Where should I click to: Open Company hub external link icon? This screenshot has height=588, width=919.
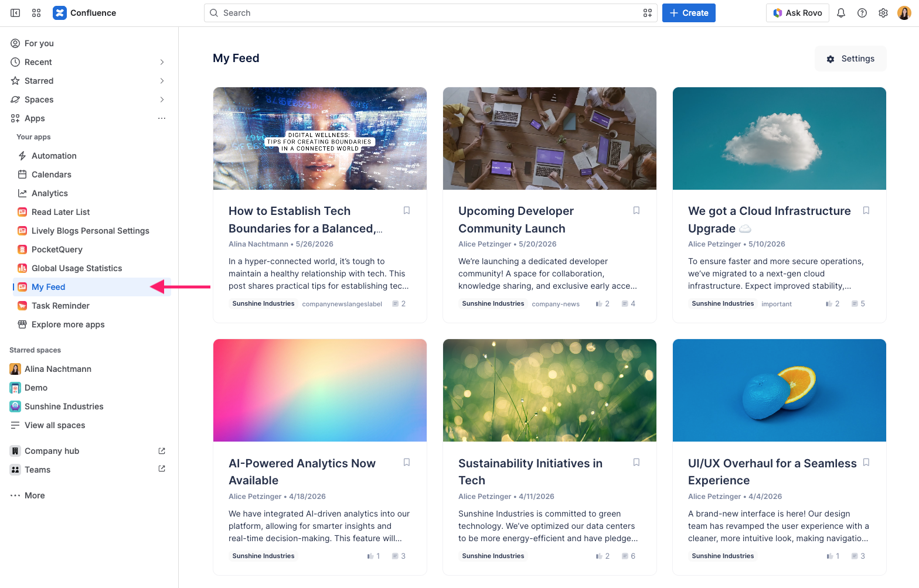(162, 450)
